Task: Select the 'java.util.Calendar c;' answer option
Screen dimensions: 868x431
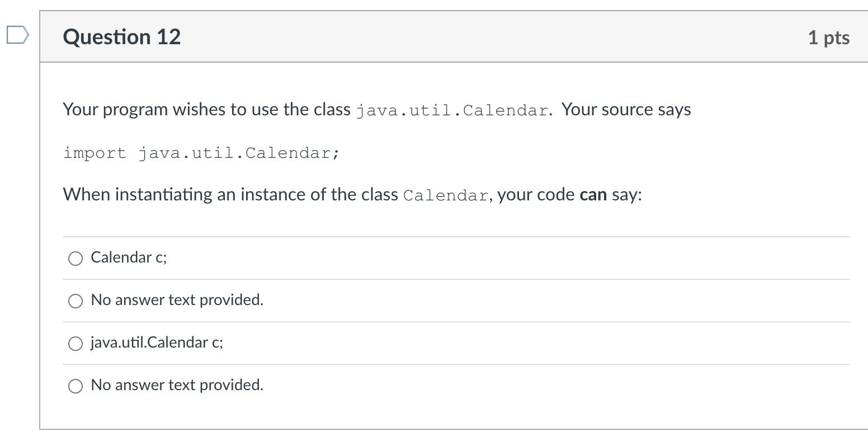Action: (75, 343)
